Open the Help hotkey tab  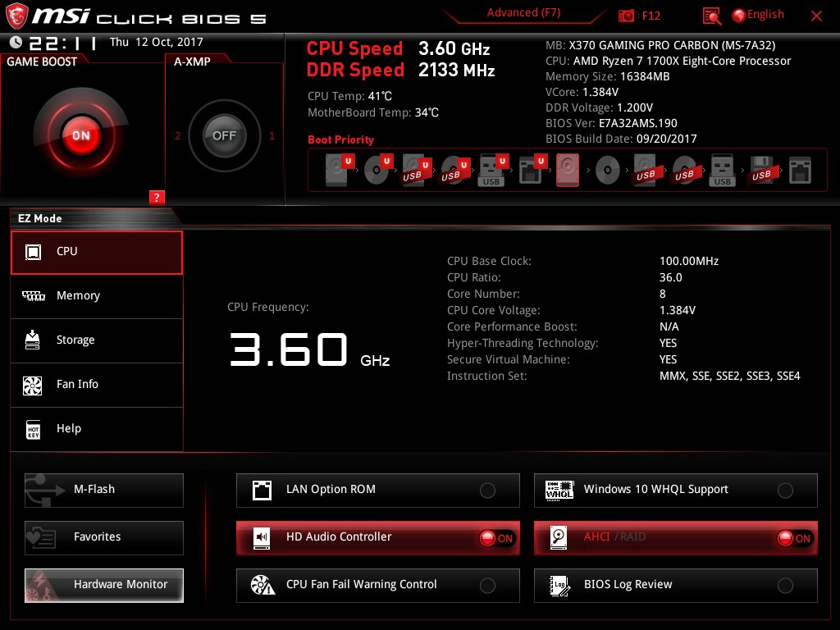click(x=97, y=429)
